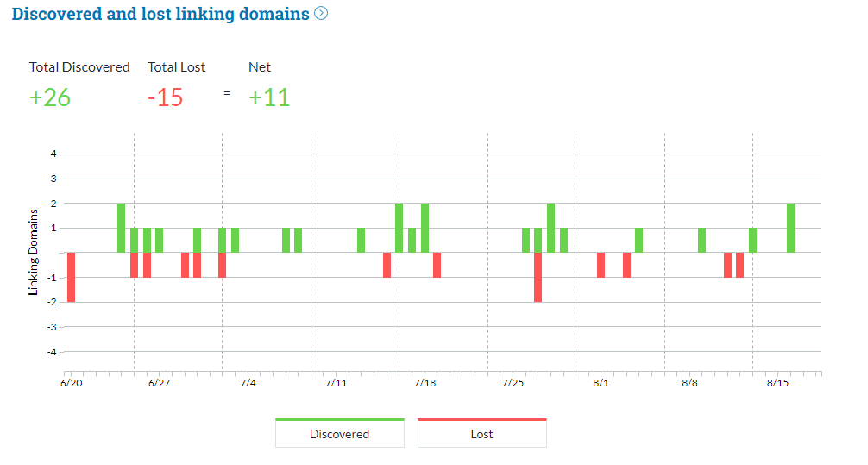The width and height of the screenshot is (868, 465).
Task: Open the Discovered and lost linking domains heading link
Action: click(160, 14)
